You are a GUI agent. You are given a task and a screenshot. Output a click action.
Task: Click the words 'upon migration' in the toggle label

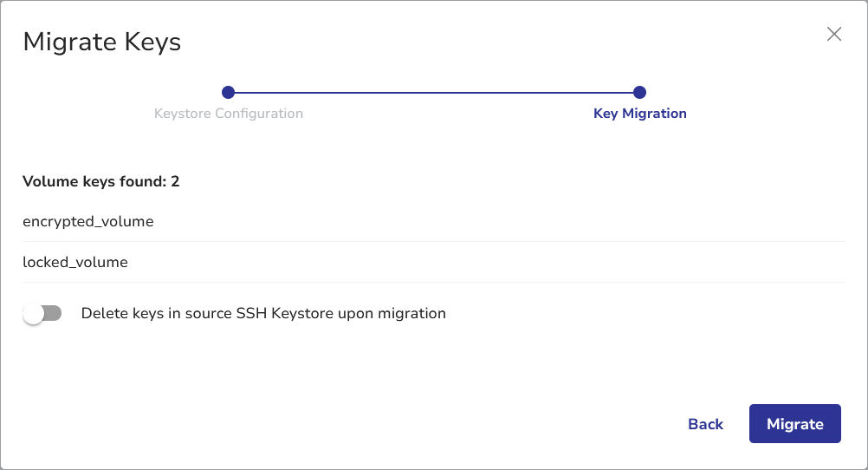[398, 314]
